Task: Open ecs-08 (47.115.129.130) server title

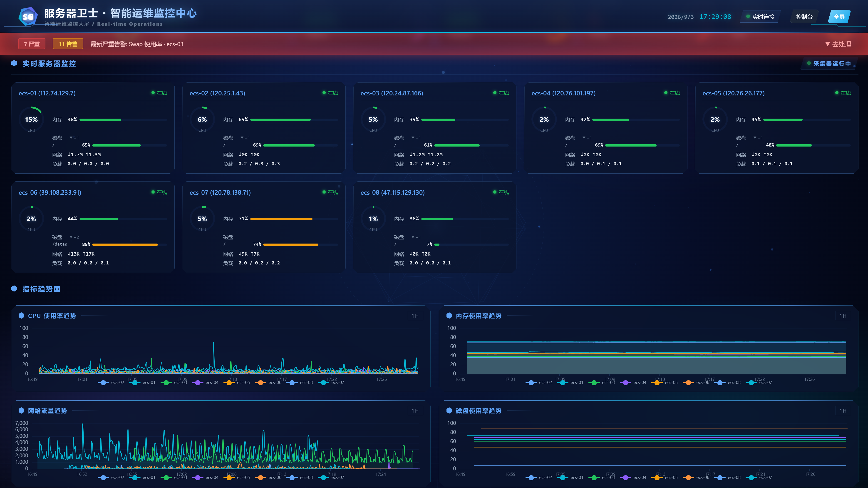Action: pos(393,192)
